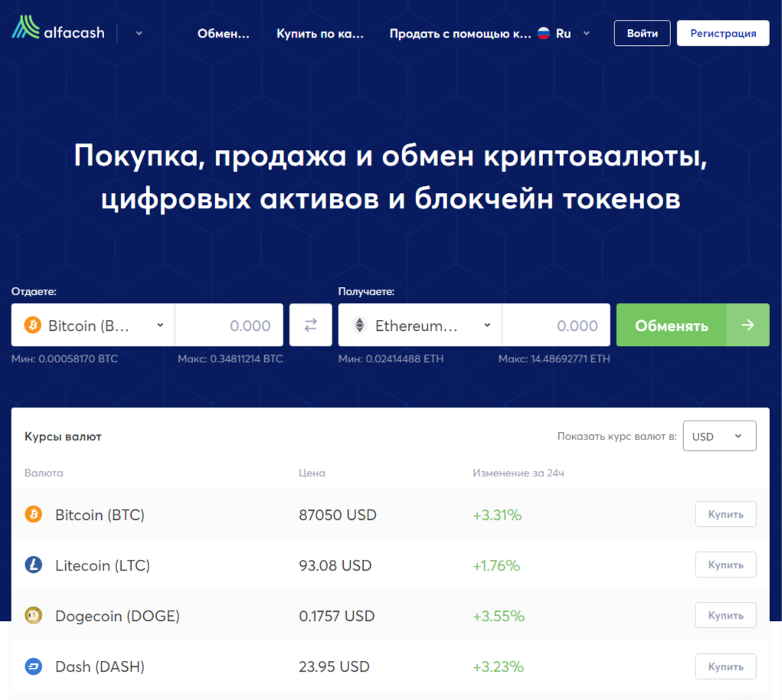Open the Обмен… menu item
This screenshot has width=782, height=700.
pos(224,34)
